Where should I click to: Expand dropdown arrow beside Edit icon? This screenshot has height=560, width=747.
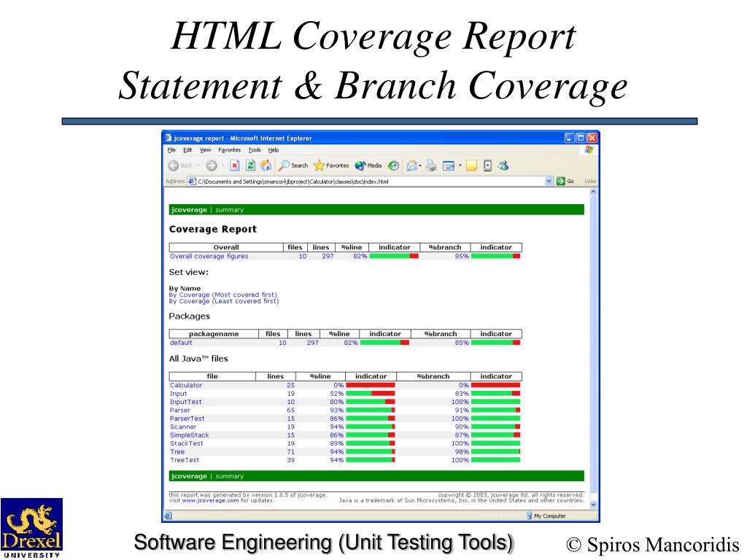460,166
